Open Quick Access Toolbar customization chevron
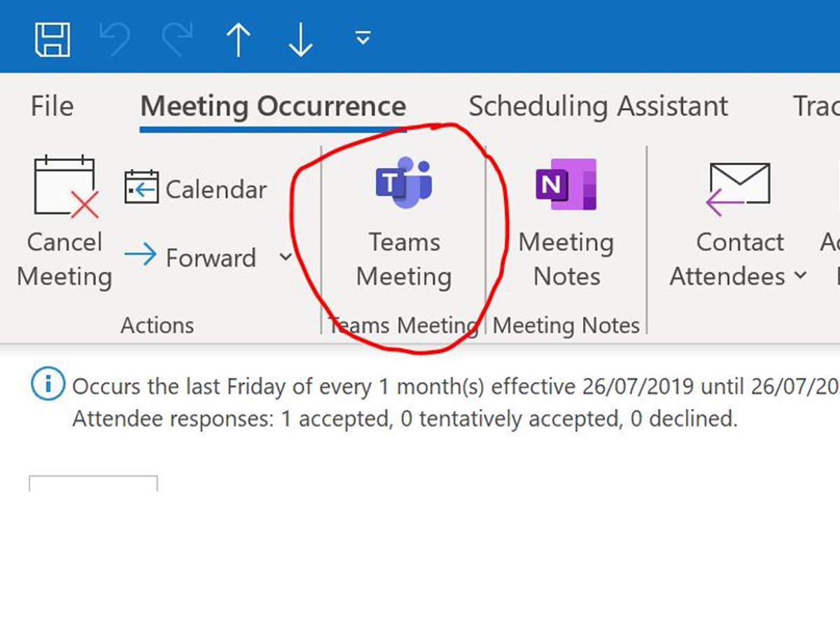Viewport: 840px width, 630px height. (x=363, y=38)
